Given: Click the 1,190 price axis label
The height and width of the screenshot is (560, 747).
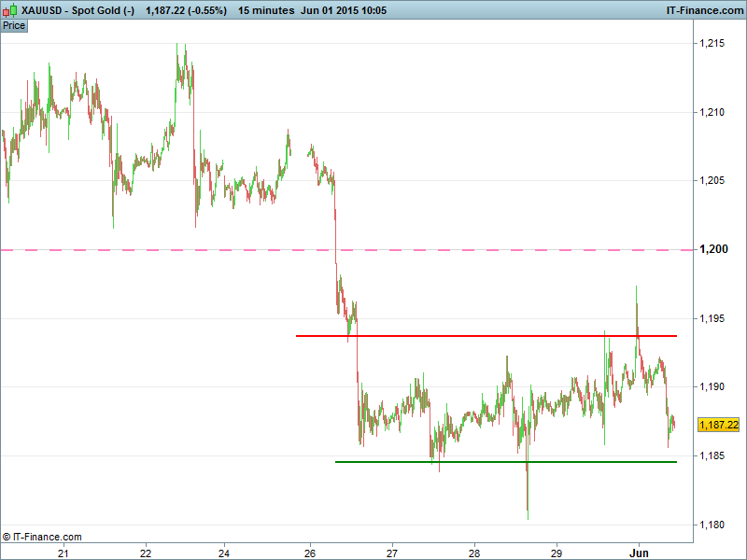Looking at the screenshot, I should coord(712,386).
